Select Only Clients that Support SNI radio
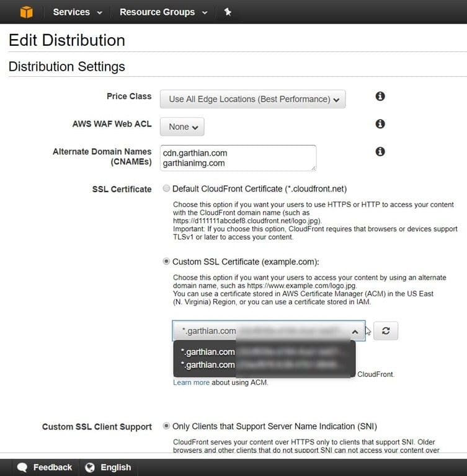The height and width of the screenshot is (476, 467). tap(166, 426)
